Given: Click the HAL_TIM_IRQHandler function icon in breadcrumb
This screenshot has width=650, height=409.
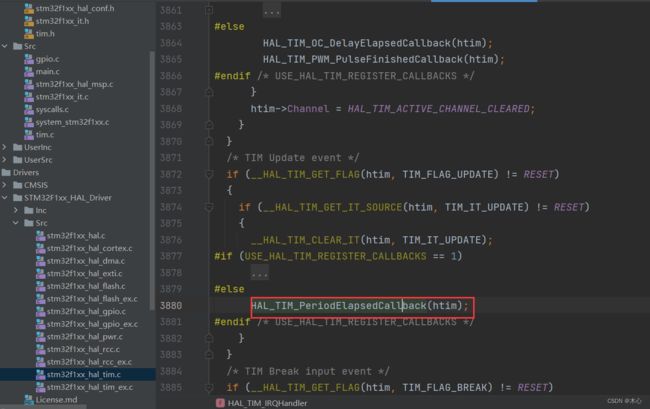Looking at the screenshot, I should pyautogui.click(x=220, y=403).
